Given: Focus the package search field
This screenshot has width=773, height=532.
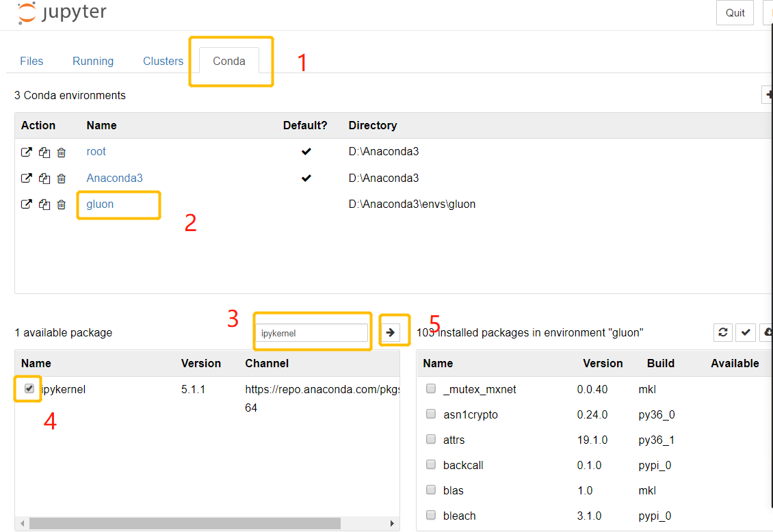Looking at the screenshot, I should point(311,333).
